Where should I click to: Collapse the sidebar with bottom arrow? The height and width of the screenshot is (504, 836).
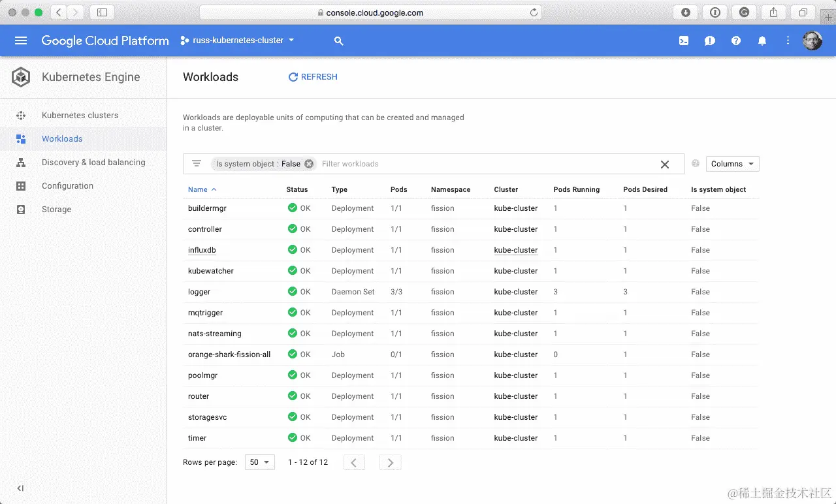tap(21, 488)
